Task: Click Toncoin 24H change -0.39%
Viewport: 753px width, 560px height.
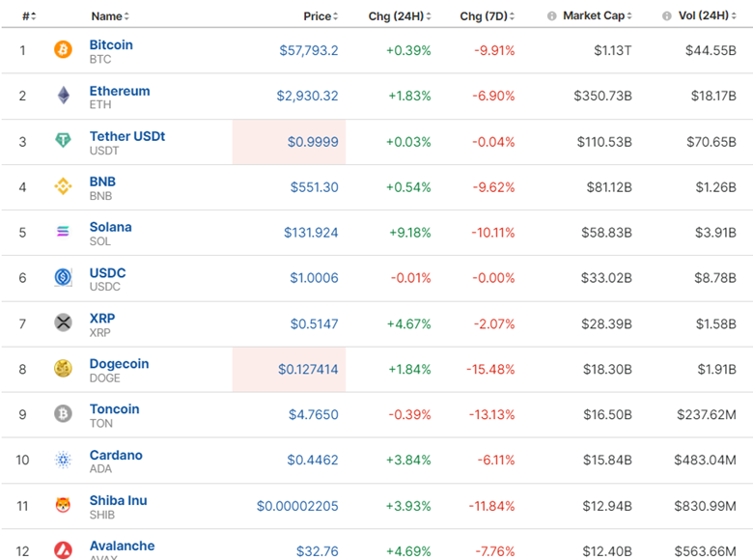Action: [x=409, y=414]
